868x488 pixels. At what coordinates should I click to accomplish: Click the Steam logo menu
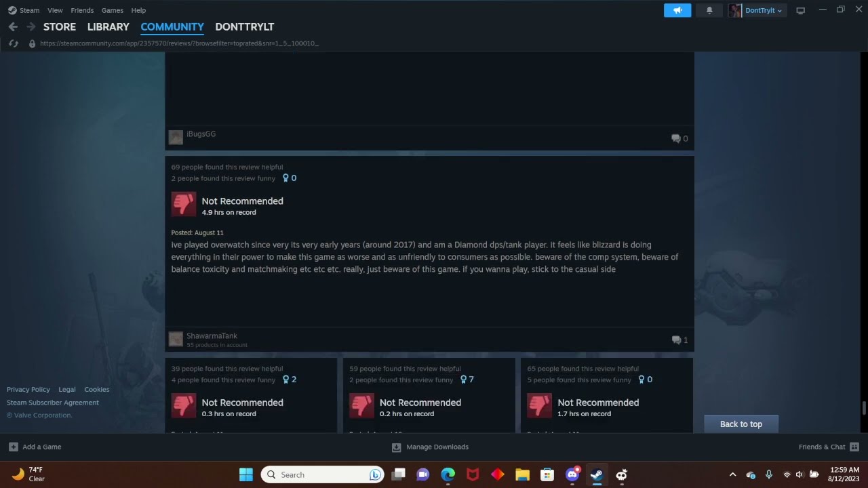pyautogui.click(x=24, y=10)
